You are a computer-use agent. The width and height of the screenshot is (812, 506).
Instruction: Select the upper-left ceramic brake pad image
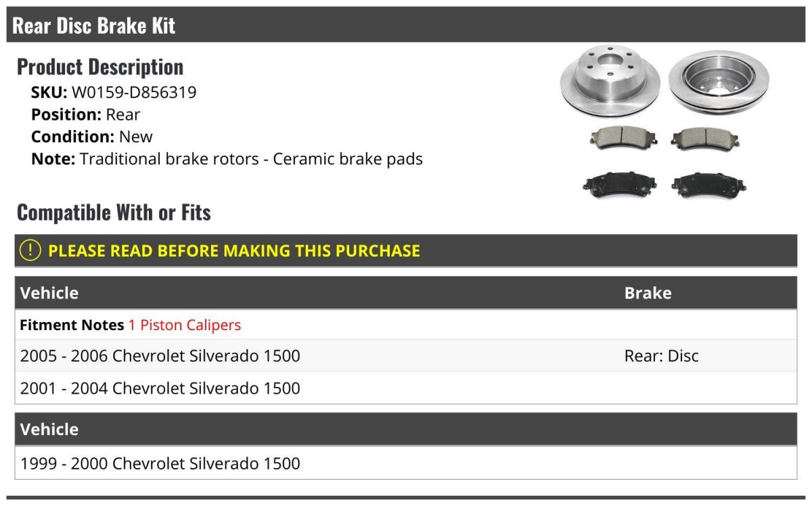619,138
